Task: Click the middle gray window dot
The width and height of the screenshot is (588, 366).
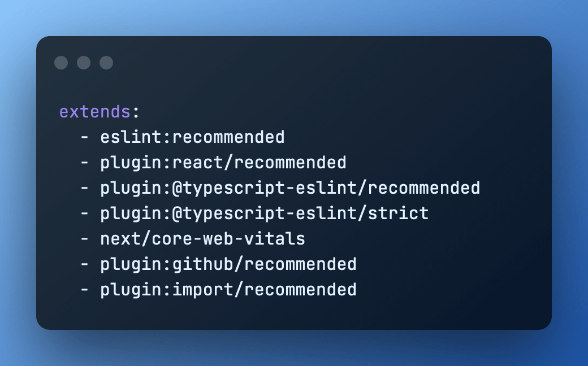Action: tap(84, 63)
